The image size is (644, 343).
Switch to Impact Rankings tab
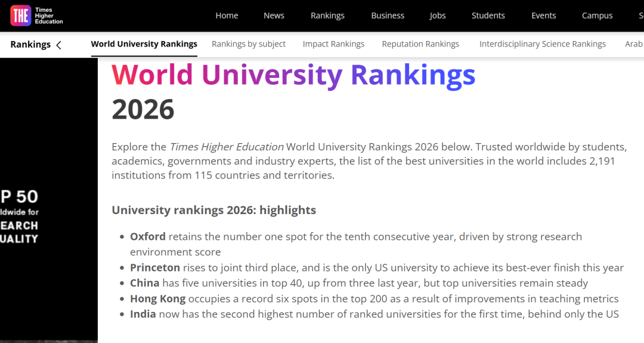pos(333,44)
